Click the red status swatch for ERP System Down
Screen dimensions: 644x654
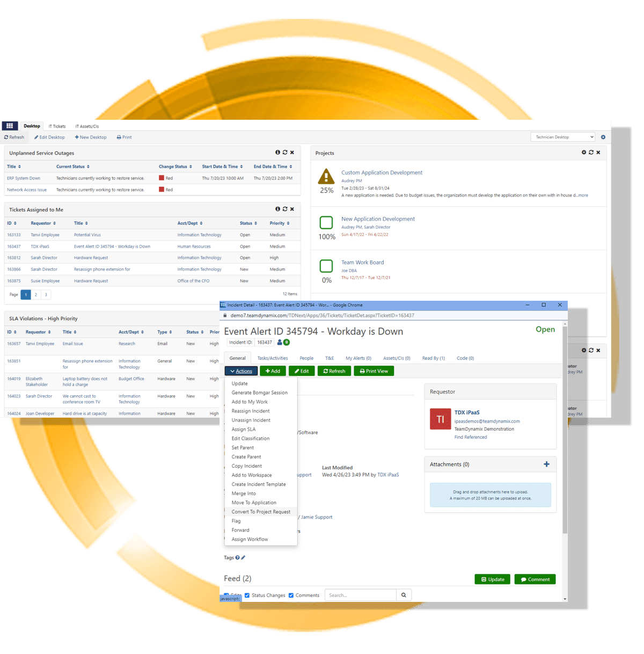coord(162,178)
